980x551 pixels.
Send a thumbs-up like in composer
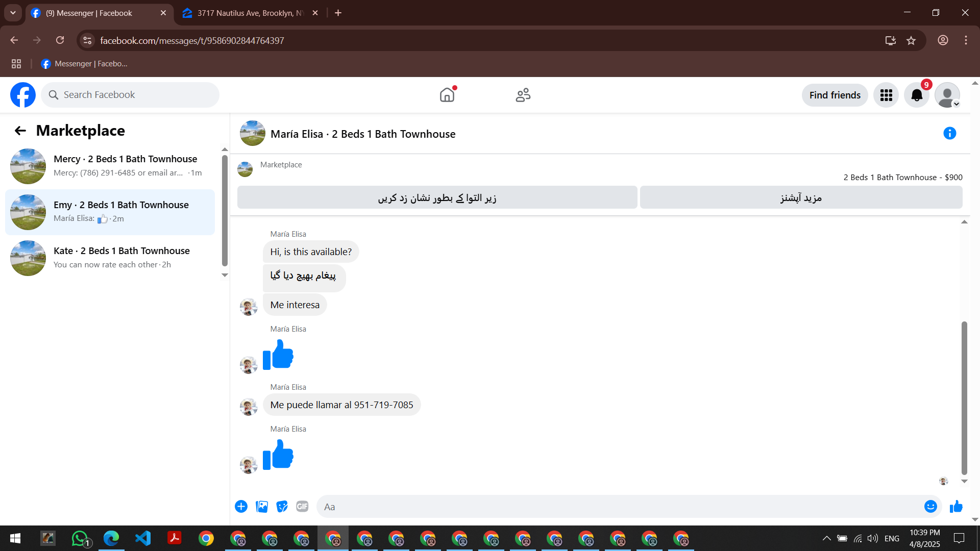tap(956, 507)
